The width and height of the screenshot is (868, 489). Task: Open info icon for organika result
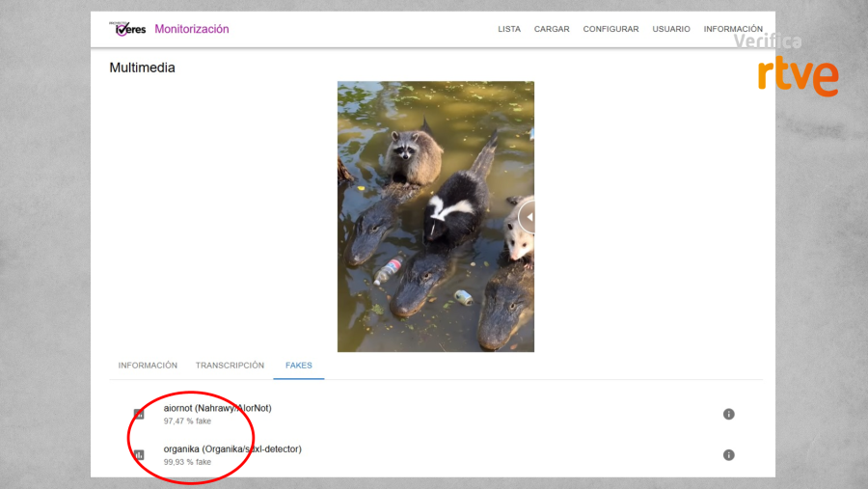coord(729,455)
